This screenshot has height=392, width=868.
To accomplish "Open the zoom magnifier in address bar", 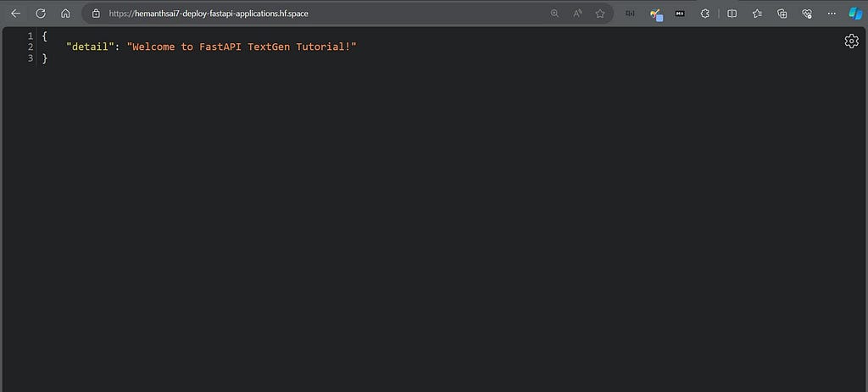I will click(x=554, y=14).
